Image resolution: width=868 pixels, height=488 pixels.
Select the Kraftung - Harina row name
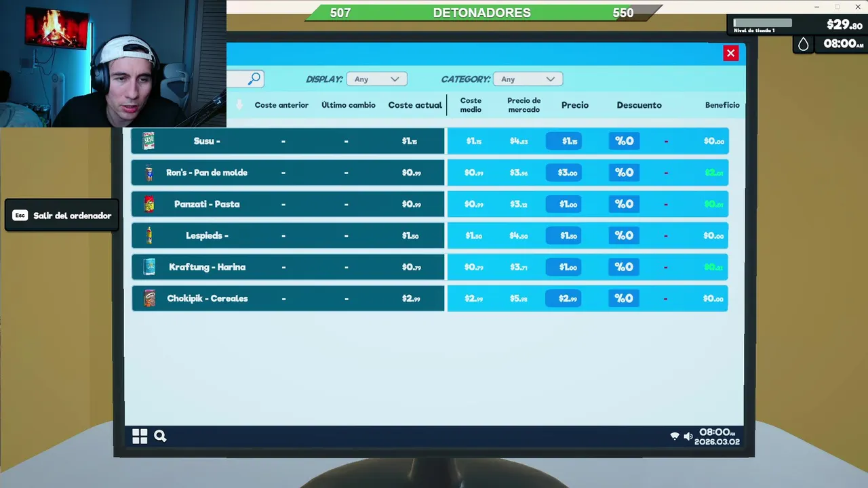[207, 267]
